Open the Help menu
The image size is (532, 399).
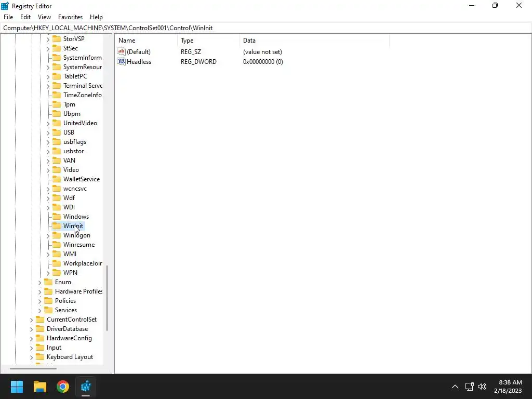tap(96, 17)
